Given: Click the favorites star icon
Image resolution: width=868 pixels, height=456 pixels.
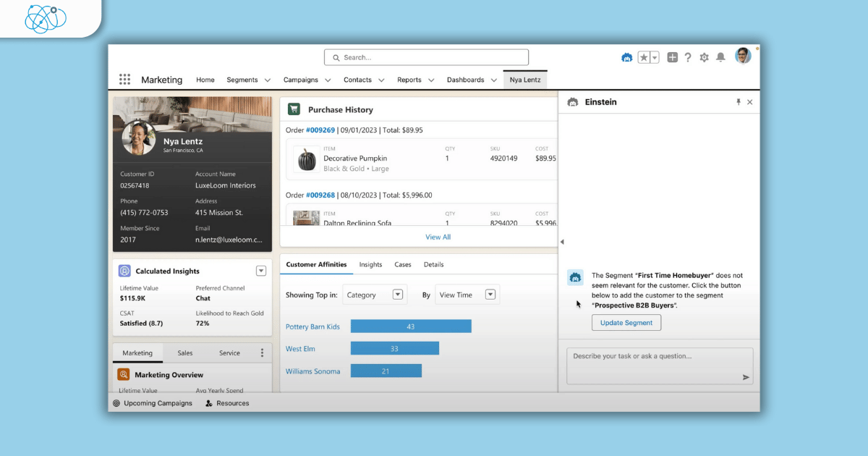Looking at the screenshot, I should (644, 57).
